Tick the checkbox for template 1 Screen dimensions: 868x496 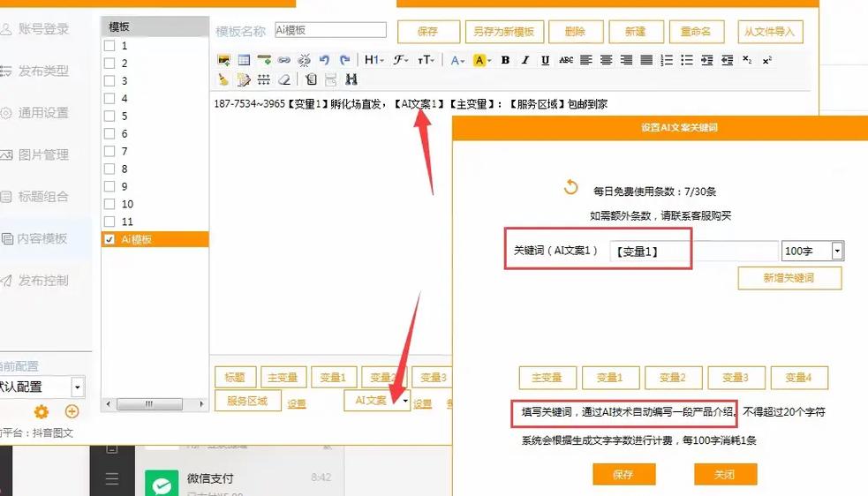(x=109, y=45)
